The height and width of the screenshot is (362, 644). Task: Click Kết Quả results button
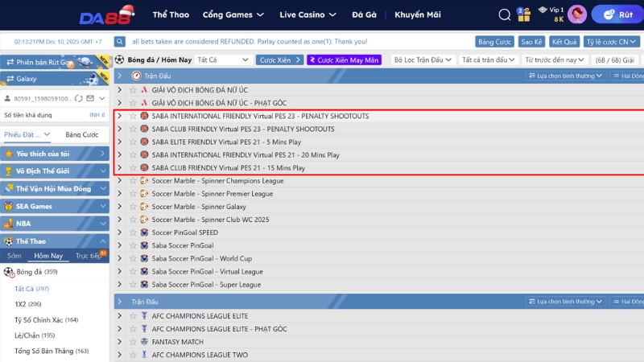(x=564, y=42)
